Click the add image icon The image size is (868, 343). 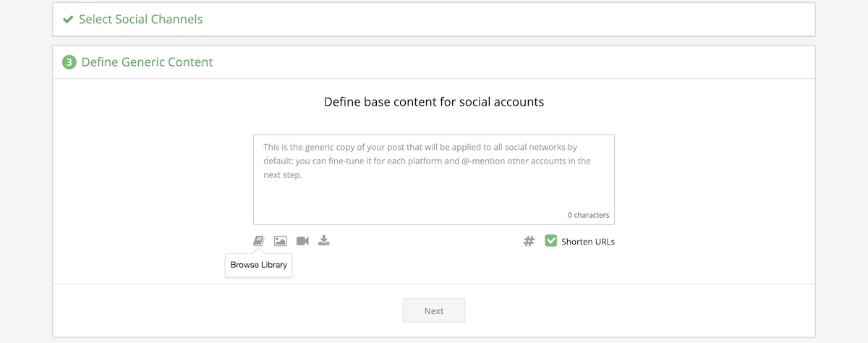pyautogui.click(x=281, y=241)
